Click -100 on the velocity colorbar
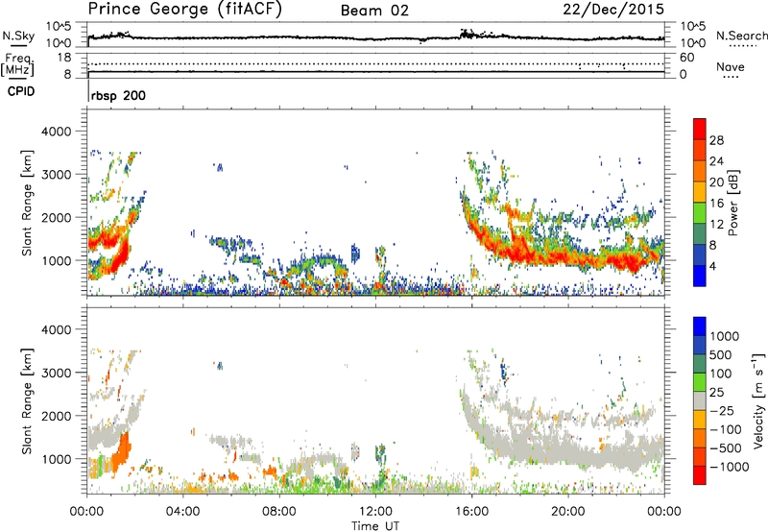 click(725, 429)
